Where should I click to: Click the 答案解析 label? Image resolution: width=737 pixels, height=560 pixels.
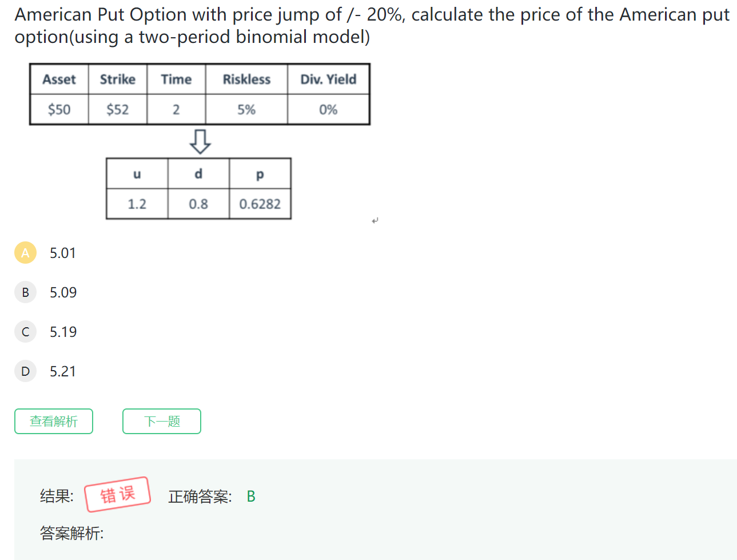(x=71, y=533)
